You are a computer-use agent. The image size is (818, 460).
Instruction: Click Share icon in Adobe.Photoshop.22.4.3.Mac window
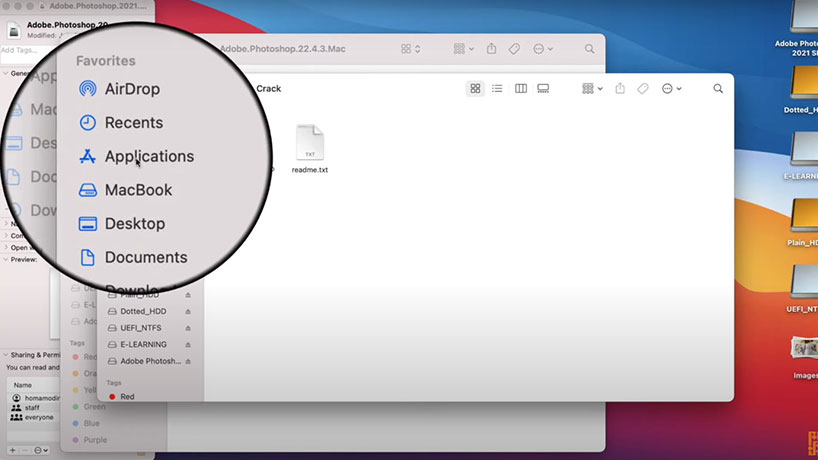491,49
